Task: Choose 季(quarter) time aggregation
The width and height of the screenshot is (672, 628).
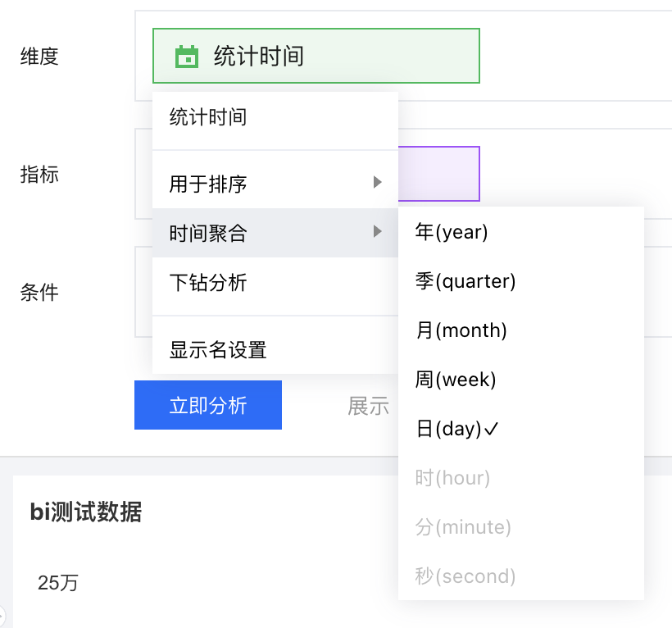Action: [465, 281]
